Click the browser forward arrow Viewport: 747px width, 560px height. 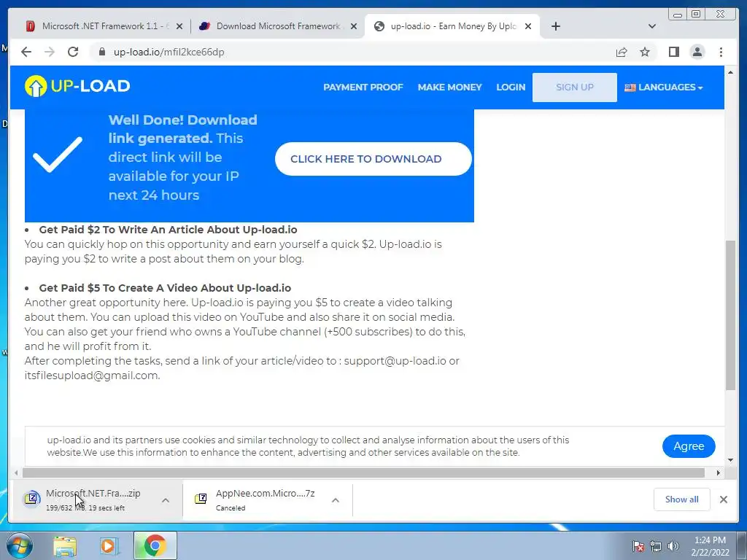point(50,52)
